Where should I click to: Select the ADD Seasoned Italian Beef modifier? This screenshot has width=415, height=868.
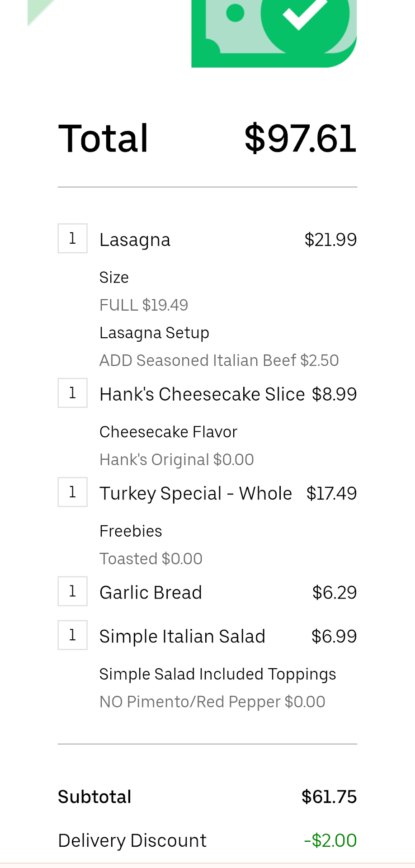point(219,360)
